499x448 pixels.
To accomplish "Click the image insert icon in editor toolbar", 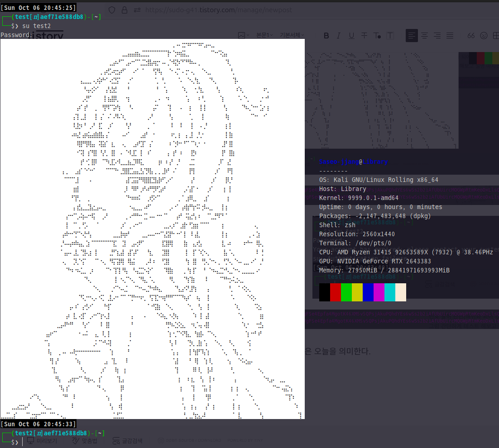I will (241, 35).
